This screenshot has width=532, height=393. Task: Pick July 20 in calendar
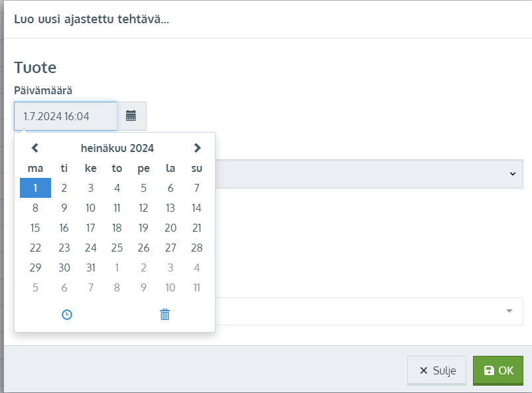pyautogui.click(x=170, y=228)
